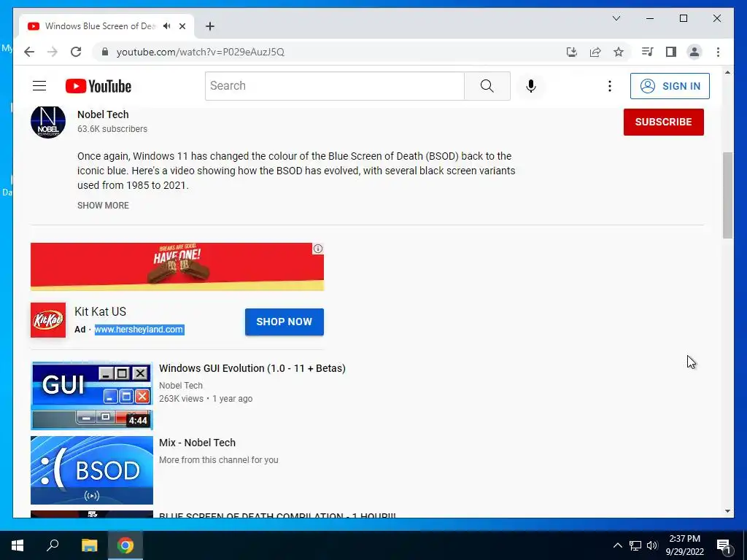
Task: Open a new tab with plus button
Action: click(x=210, y=26)
